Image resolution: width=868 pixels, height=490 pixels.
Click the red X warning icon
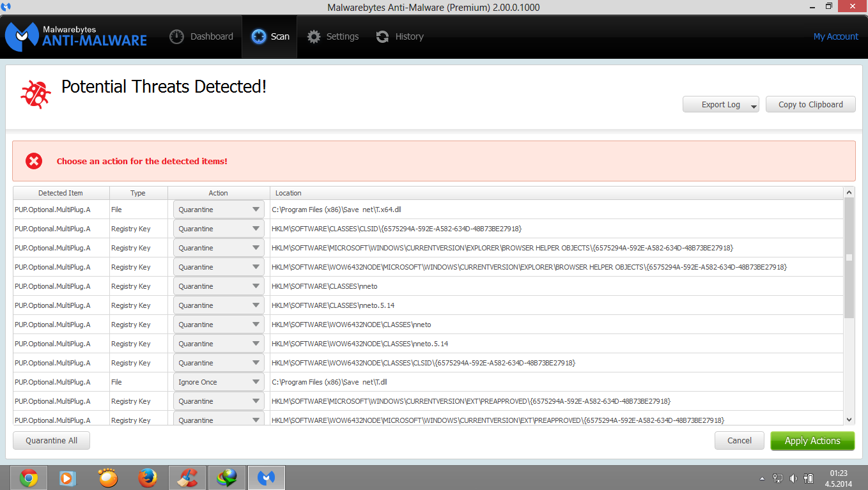coord(34,161)
